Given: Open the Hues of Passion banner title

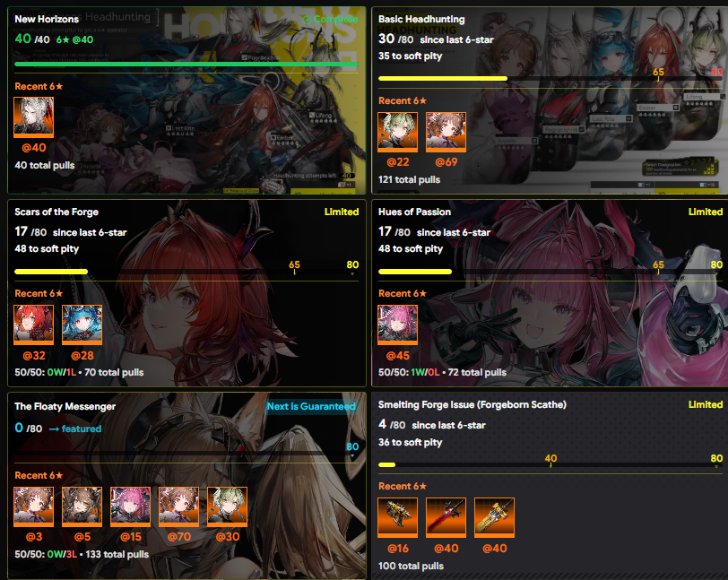Looking at the screenshot, I should tap(414, 212).
